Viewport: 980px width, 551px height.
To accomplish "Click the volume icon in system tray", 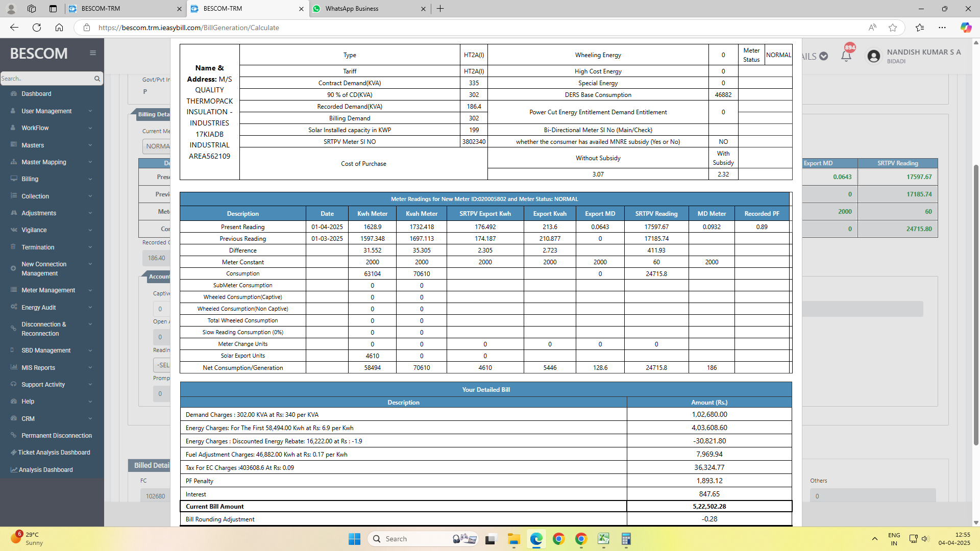I will [x=925, y=539].
